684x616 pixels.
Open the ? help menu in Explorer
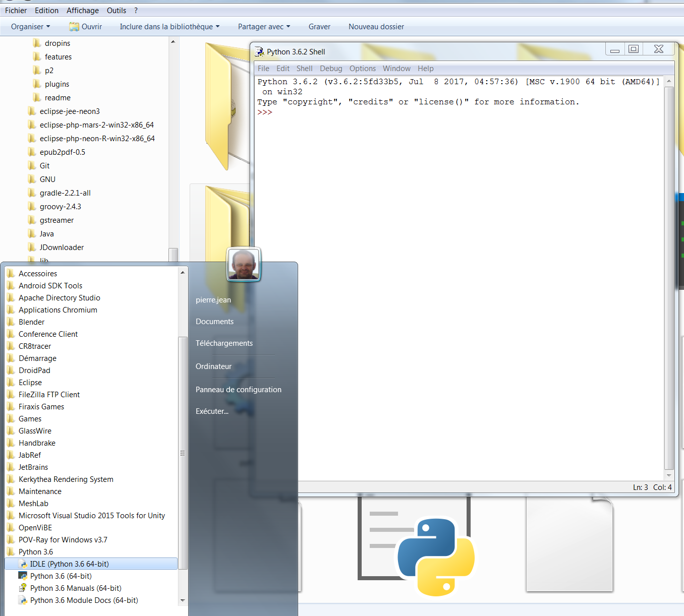click(136, 11)
